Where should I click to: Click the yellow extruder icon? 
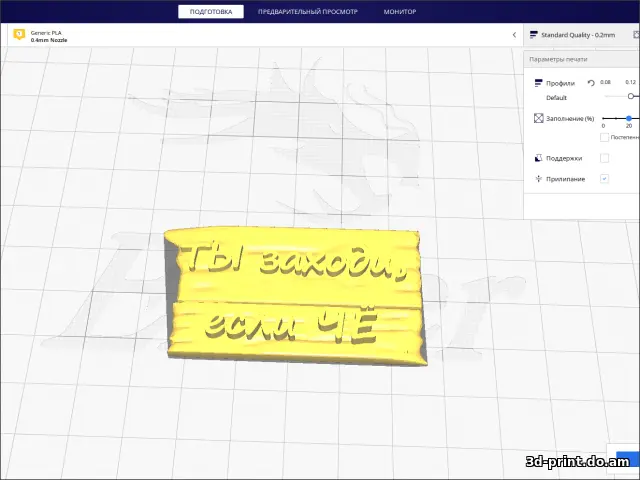tap(19, 35)
